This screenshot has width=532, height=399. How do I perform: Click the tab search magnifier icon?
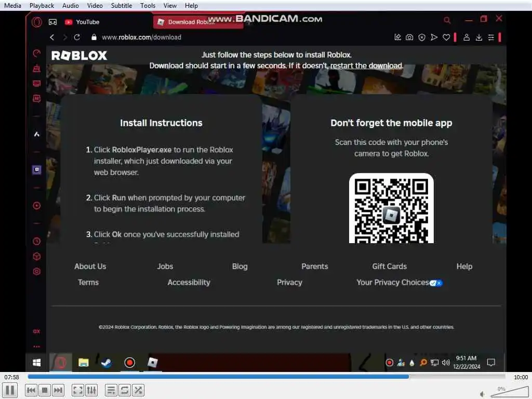[447, 20]
